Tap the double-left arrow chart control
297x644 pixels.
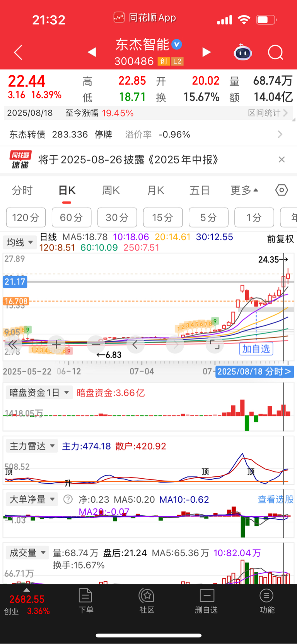13,344
